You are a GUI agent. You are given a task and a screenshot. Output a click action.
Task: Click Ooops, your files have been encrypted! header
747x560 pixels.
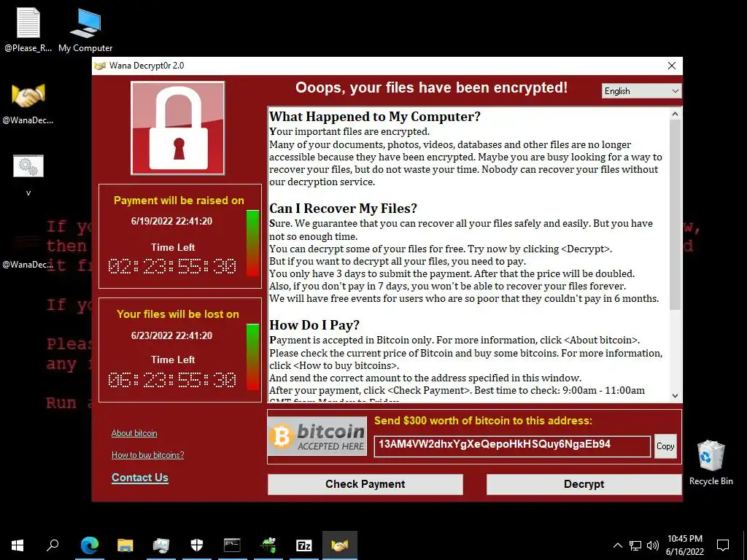tap(431, 87)
